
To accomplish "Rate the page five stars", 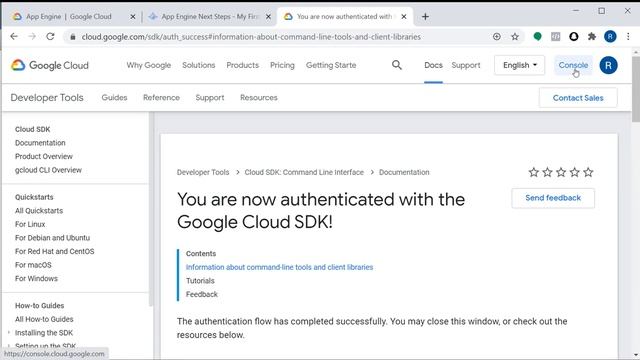I will coord(588,172).
